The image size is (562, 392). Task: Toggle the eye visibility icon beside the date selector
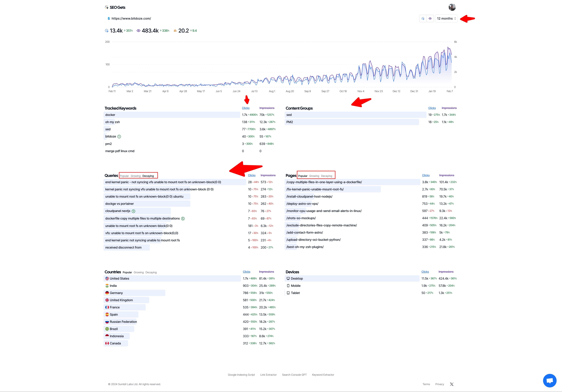(430, 18)
